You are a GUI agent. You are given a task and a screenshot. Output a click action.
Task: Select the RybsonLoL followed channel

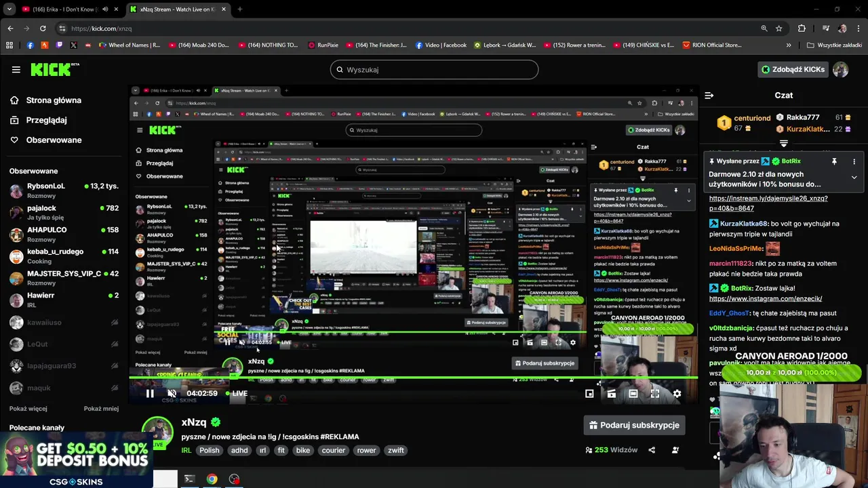coord(64,190)
